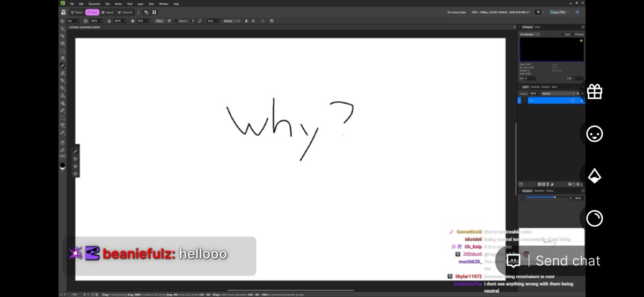Click the Affinity logo icon
Image resolution: width=644 pixels, height=297 pixels.
[x=63, y=12]
